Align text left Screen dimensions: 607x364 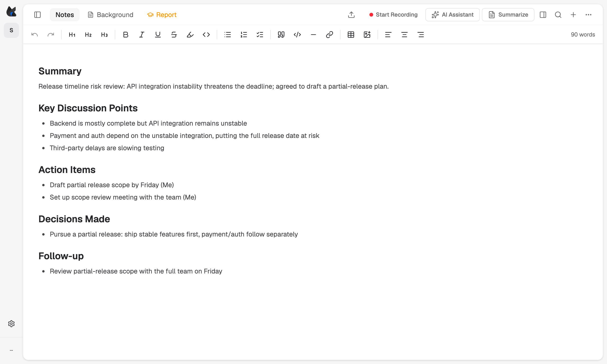(388, 35)
